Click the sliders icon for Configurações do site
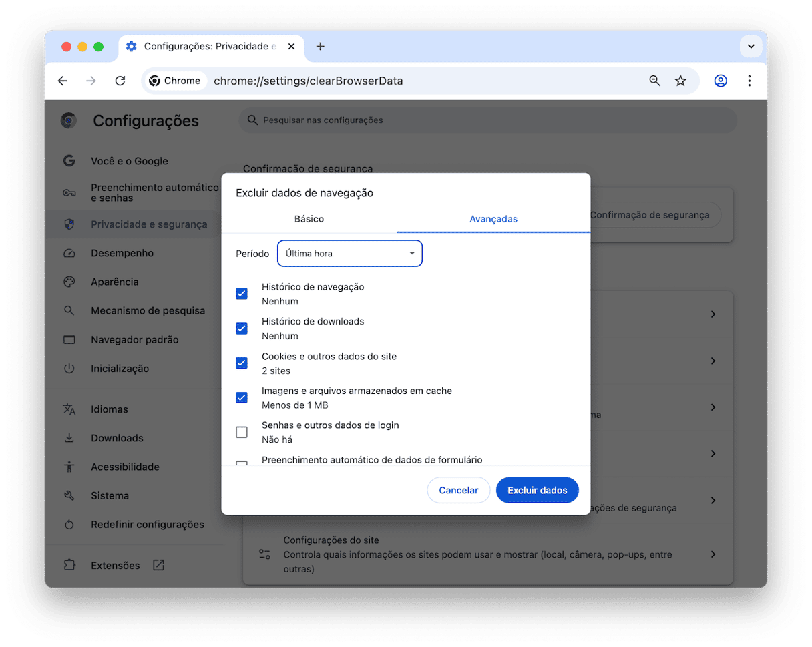 (x=265, y=554)
